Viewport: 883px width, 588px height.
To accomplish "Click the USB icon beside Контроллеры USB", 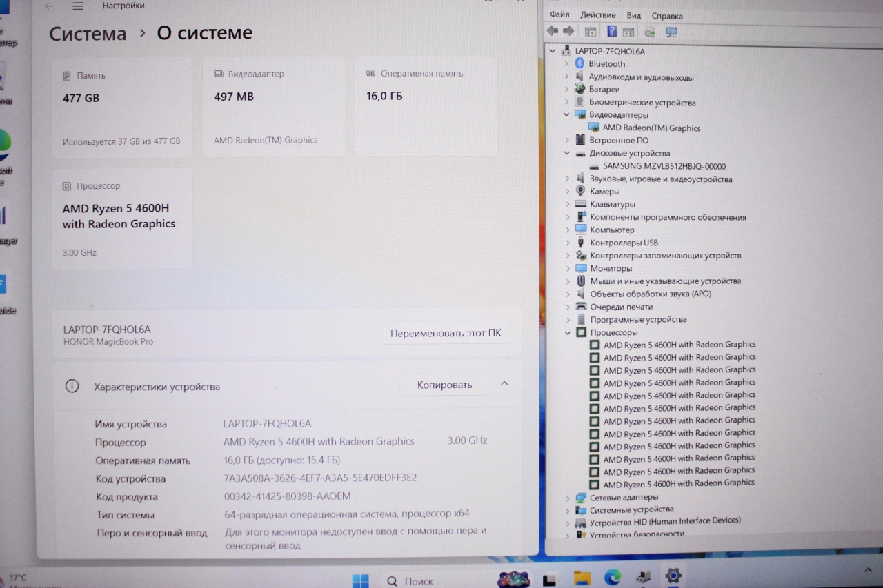I will pos(581,243).
